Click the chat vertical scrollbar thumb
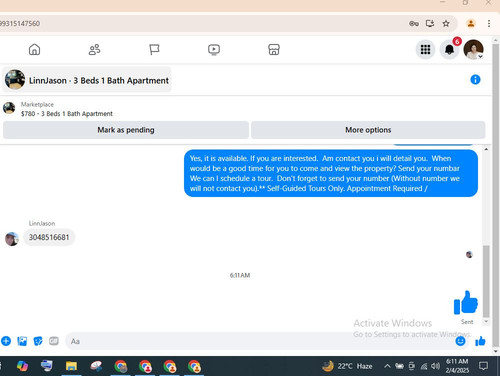This screenshot has height=376, width=500. (x=486, y=281)
